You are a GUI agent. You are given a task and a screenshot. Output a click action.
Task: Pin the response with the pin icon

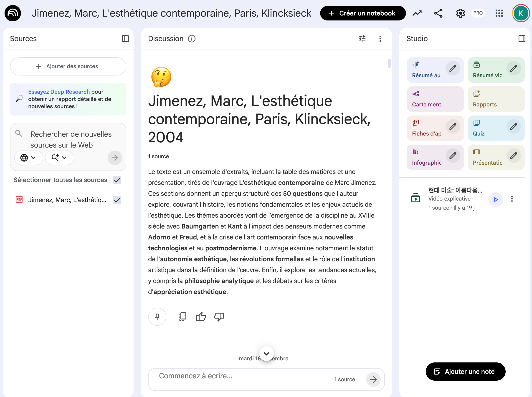[x=157, y=317]
